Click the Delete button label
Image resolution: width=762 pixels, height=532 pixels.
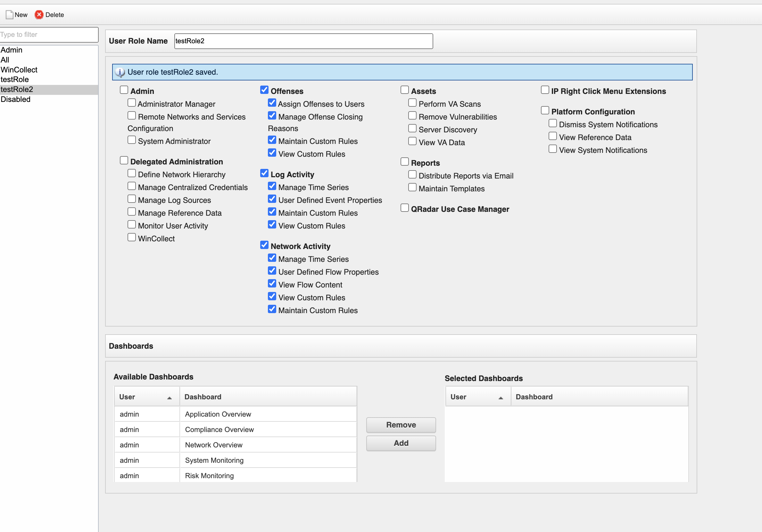tap(54, 15)
